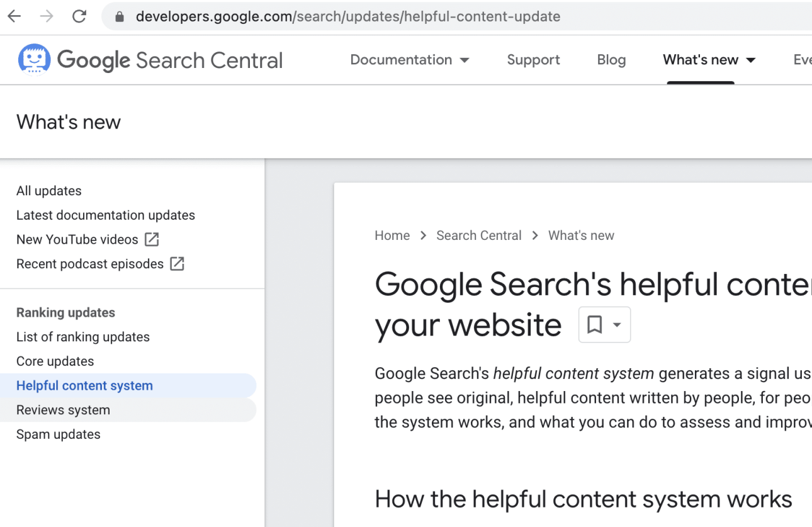Viewport: 812px width, 527px height.
Task: Open the bookmark dropdown caret
Action: pyautogui.click(x=617, y=325)
